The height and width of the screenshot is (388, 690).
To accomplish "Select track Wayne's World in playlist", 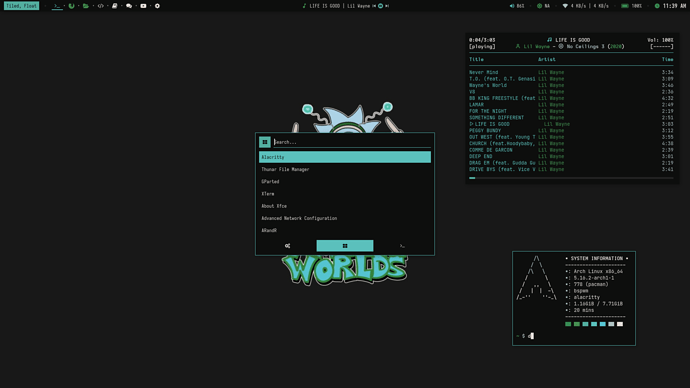I will (x=571, y=85).
